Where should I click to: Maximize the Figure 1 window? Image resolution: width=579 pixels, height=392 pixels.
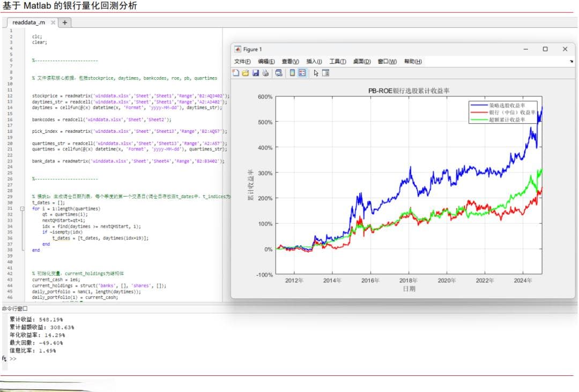pyautogui.click(x=545, y=49)
